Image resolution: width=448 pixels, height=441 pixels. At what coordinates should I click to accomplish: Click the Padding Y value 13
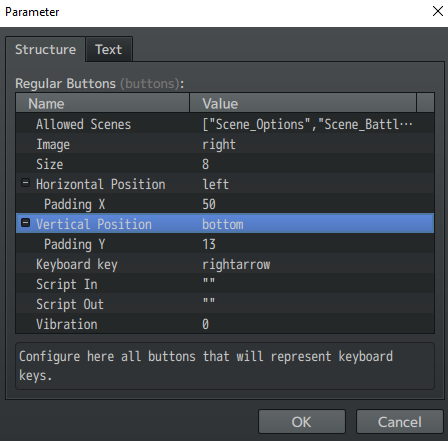coord(209,244)
